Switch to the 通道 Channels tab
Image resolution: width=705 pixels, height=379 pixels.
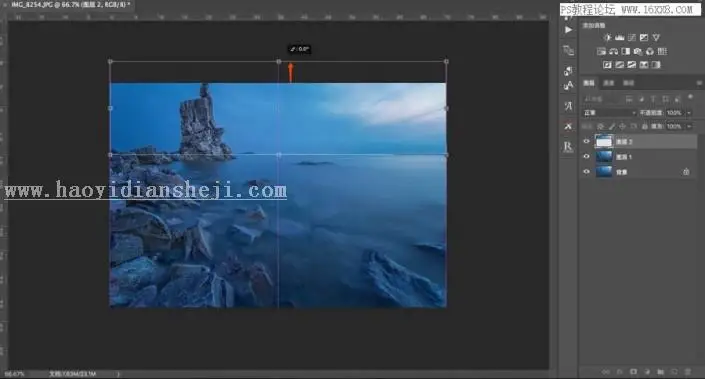point(608,83)
